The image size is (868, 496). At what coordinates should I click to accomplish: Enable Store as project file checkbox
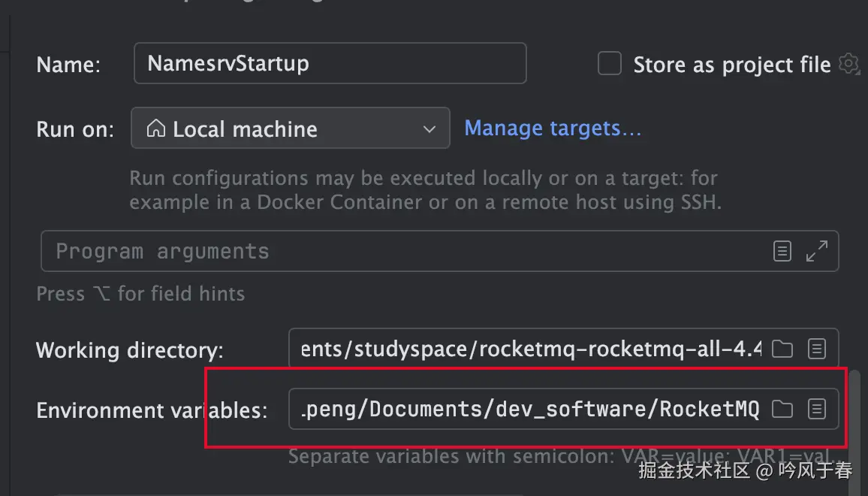(x=609, y=64)
